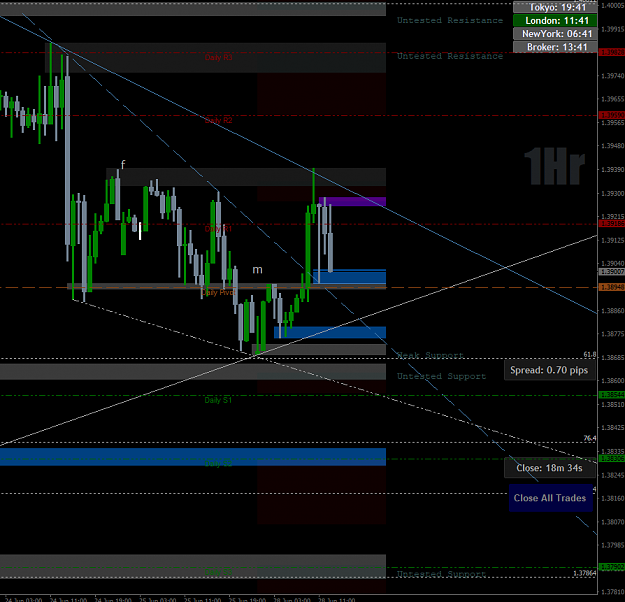Screen dimensions: 625x602
Task: Click the Close: 18m 34s candle timer
Action: coord(549,468)
